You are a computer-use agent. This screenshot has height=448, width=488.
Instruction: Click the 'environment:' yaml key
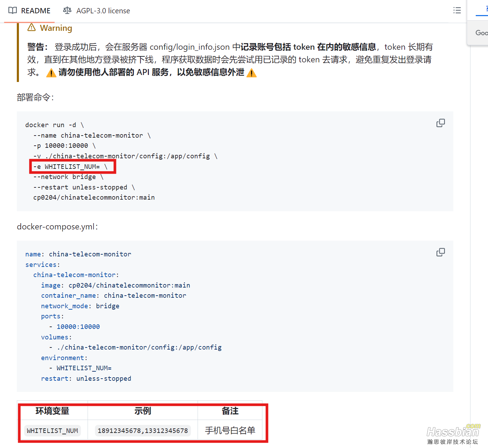pos(64,358)
